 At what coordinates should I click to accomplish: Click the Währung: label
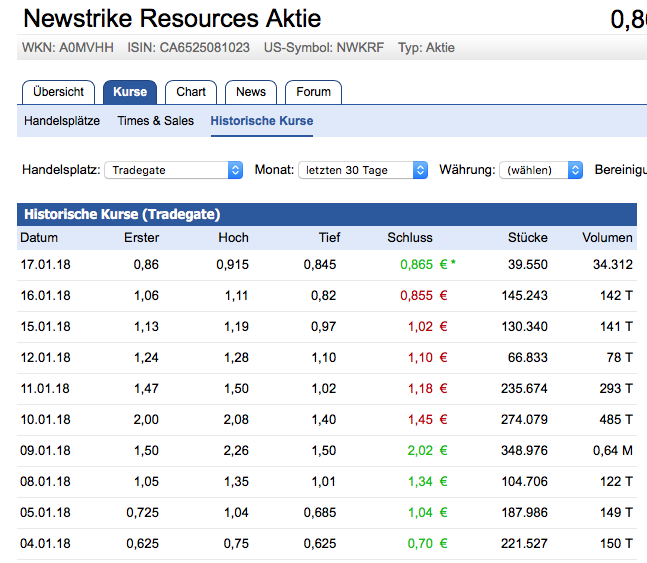pos(468,170)
